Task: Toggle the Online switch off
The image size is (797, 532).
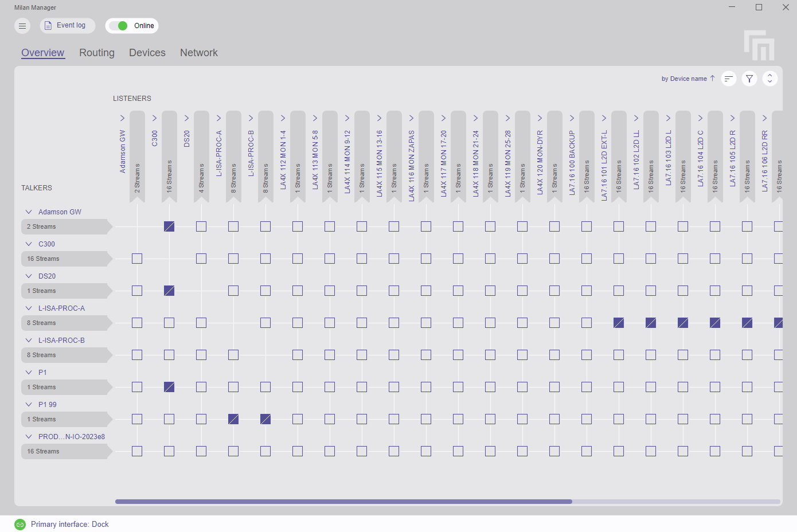Action: (119, 26)
